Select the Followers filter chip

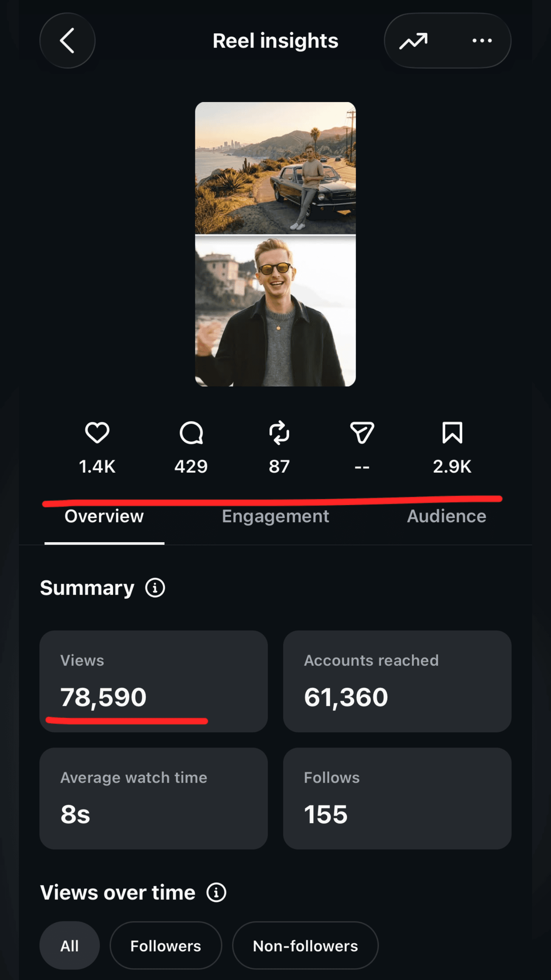(x=166, y=945)
